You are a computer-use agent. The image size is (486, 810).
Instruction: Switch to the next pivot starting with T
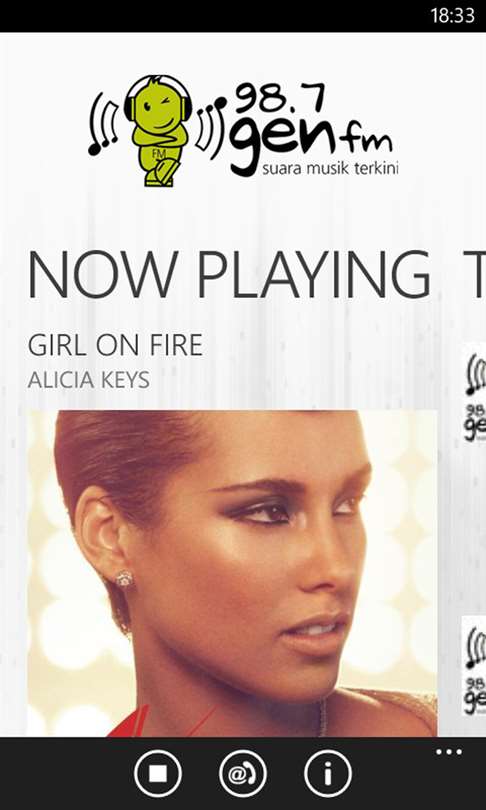click(475, 274)
